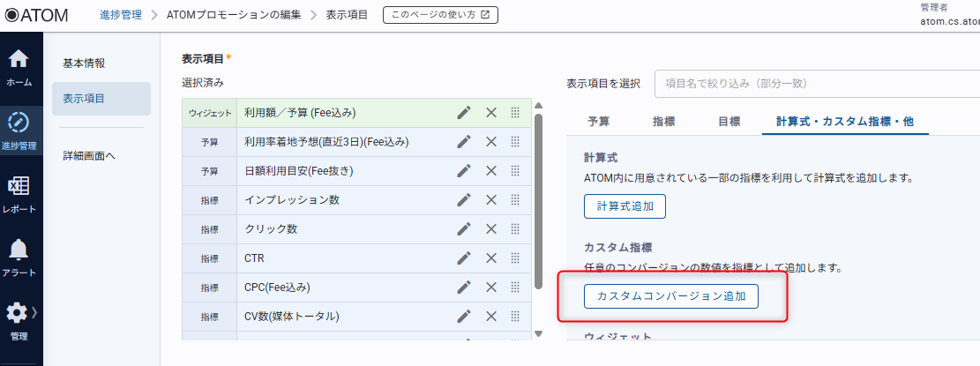
Task: Click drag handle for CTR row
Action: pyautogui.click(x=515, y=258)
